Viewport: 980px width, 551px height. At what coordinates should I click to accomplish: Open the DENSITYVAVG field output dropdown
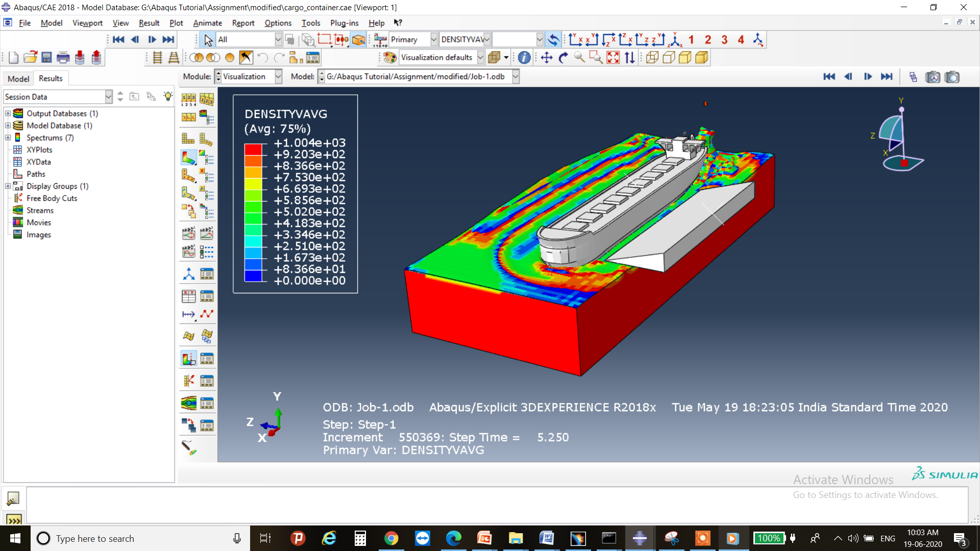pyautogui.click(x=487, y=39)
